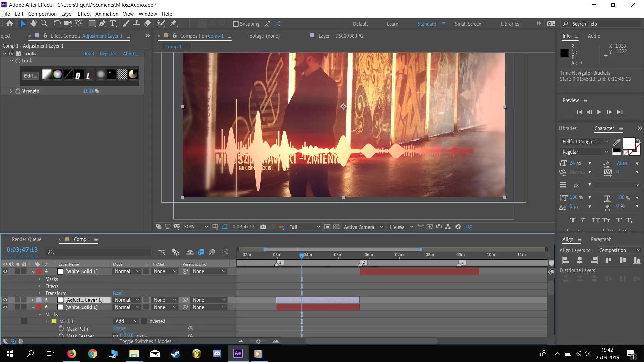The height and width of the screenshot is (362, 644).
Task: Click the eyedropper in Character panel
Action: tap(616, 142)
